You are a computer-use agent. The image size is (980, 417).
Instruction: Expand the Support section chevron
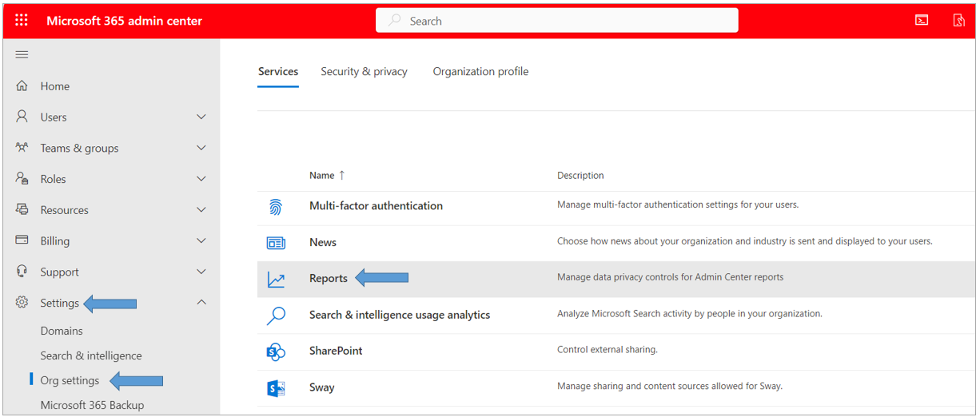click(x=201, y=272)
